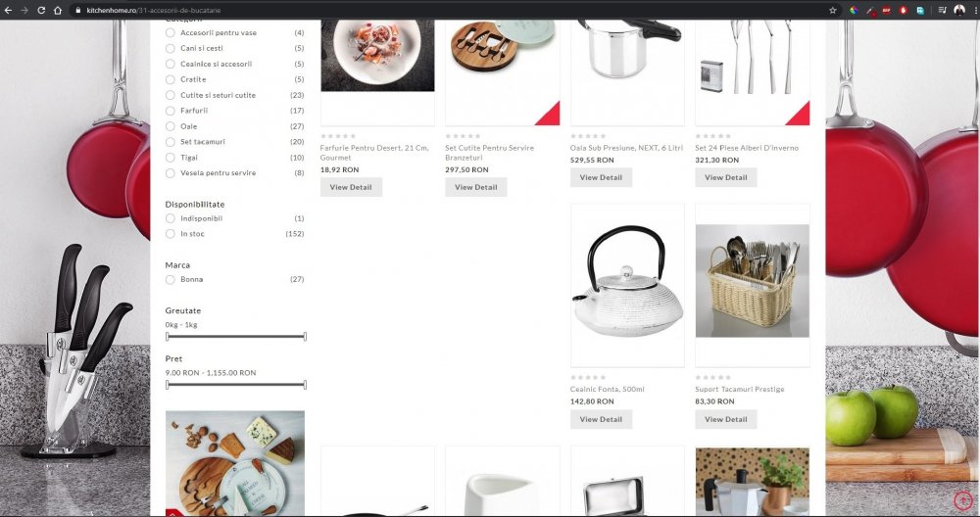This screenshot has width=980, height=517.
Task: Select the In stoc availability option
Action: click(x=170, y=233)
